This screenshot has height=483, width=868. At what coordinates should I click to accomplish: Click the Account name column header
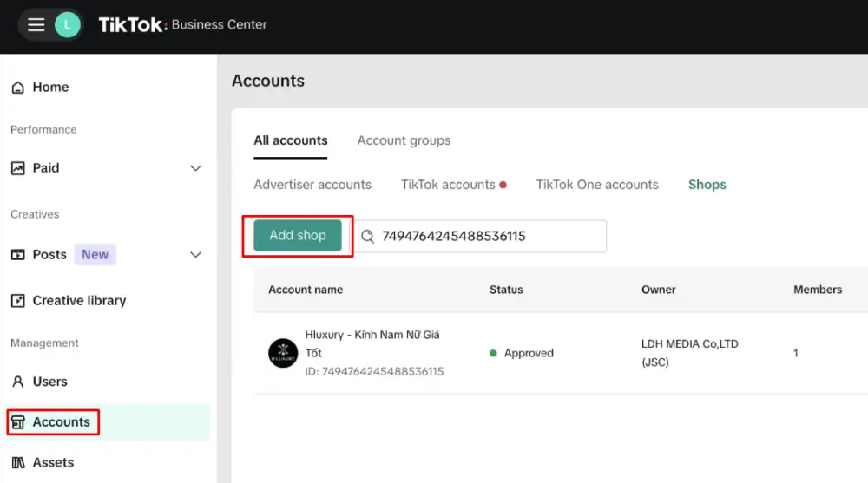pyautogui.click(x=306, y=290)
